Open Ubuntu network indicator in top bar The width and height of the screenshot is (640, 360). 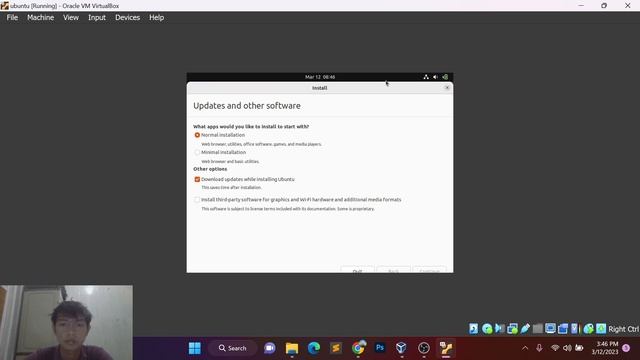coord(426,77)
